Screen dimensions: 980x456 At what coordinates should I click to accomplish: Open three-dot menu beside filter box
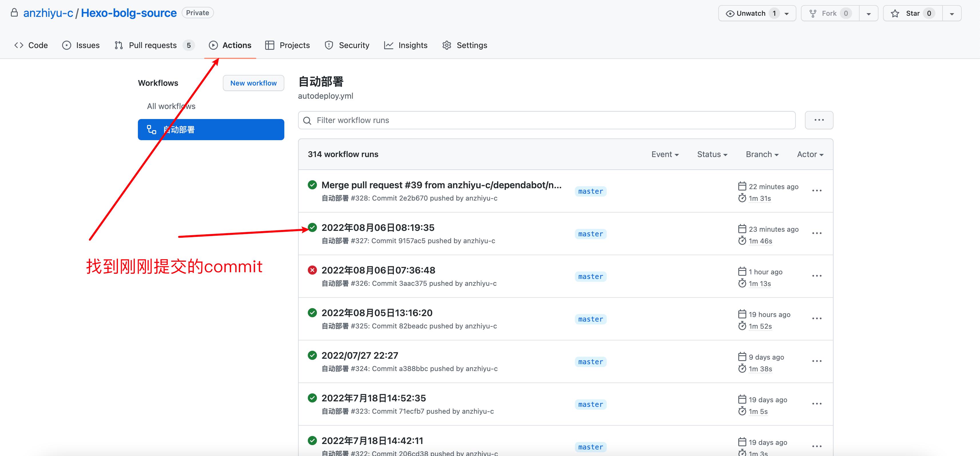pos(819,120)
